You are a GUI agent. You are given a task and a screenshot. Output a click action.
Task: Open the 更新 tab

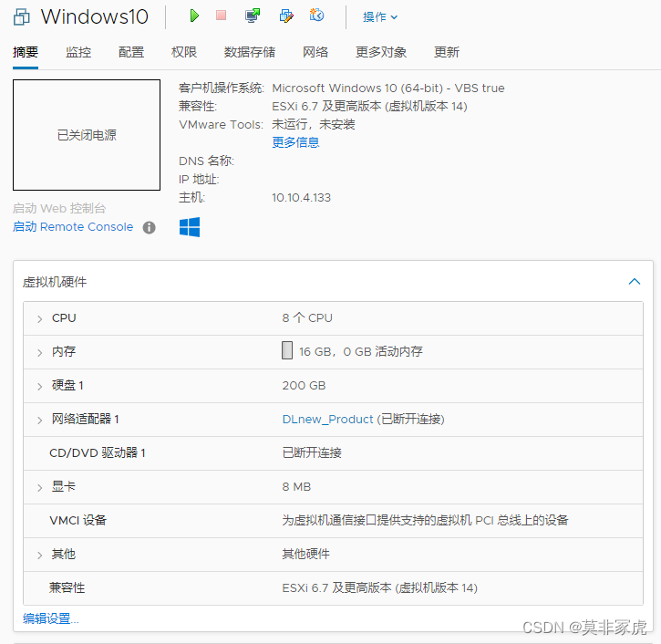(447, 52)
